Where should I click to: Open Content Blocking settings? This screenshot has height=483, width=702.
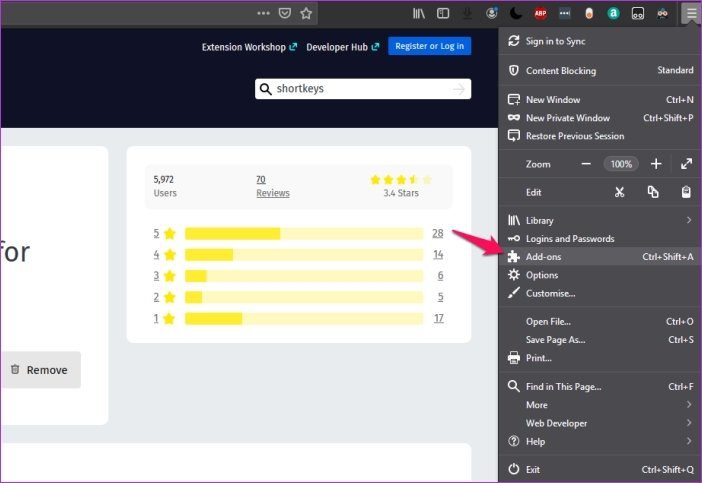[600, 70]
